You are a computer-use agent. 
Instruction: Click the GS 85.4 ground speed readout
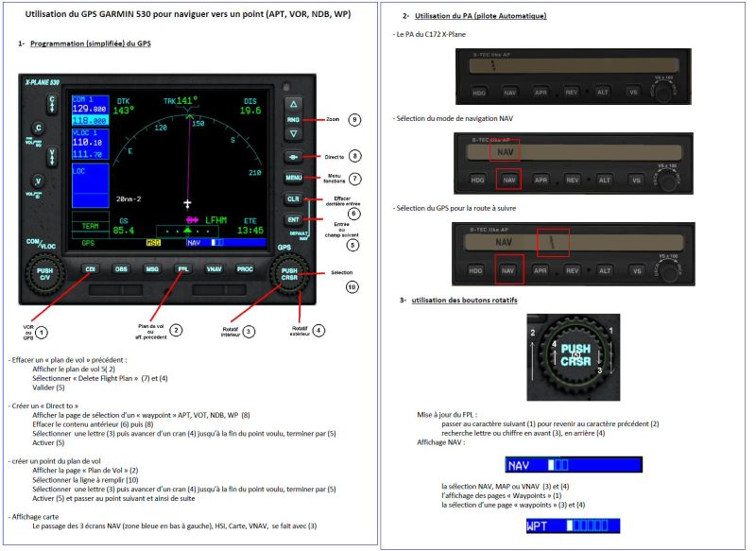[x=124, y=231]
